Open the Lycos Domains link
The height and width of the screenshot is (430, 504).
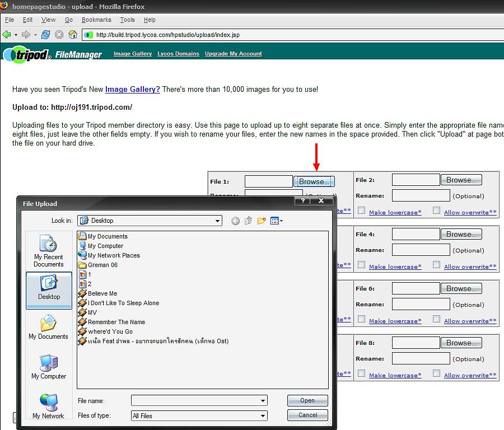pos(179,54)
